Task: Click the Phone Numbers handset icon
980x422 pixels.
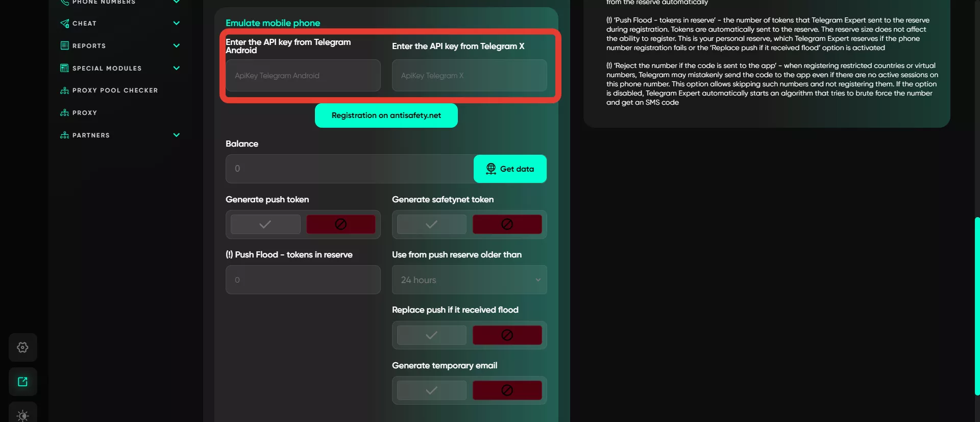Action: 64,2
